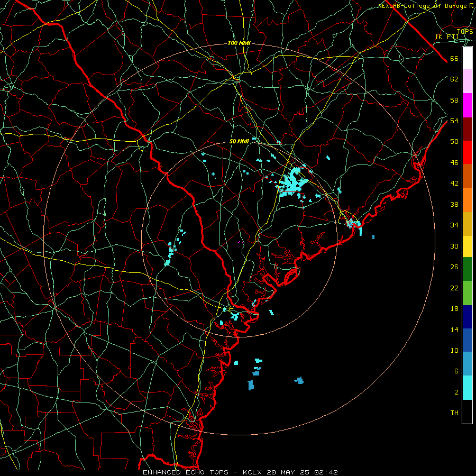
Task: Click the 50 NMI range ring label
Action: 239,141
